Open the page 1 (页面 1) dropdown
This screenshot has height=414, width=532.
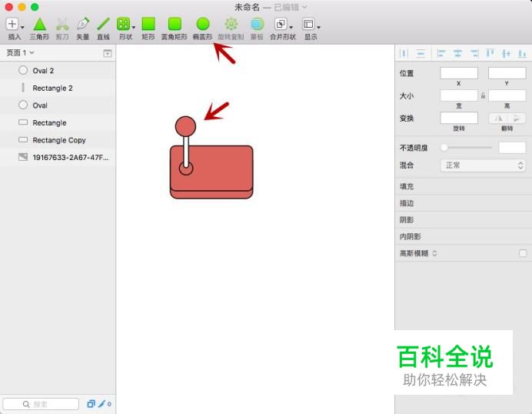[x=20, y=52]
